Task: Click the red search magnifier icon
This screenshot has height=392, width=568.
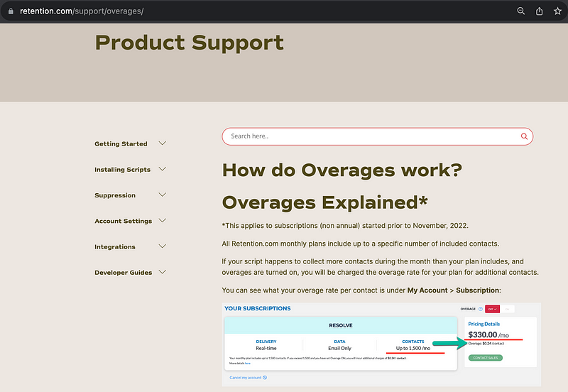Action: click(524, 136)
